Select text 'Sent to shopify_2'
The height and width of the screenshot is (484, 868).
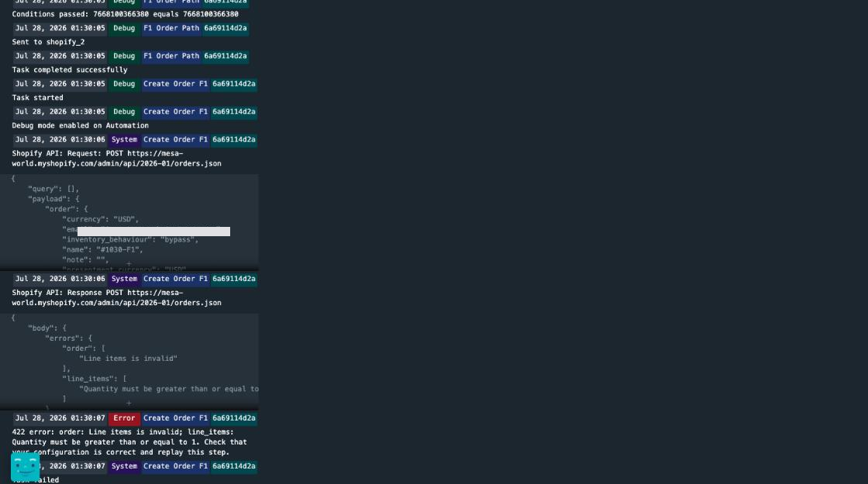click(x=48, y=42)
